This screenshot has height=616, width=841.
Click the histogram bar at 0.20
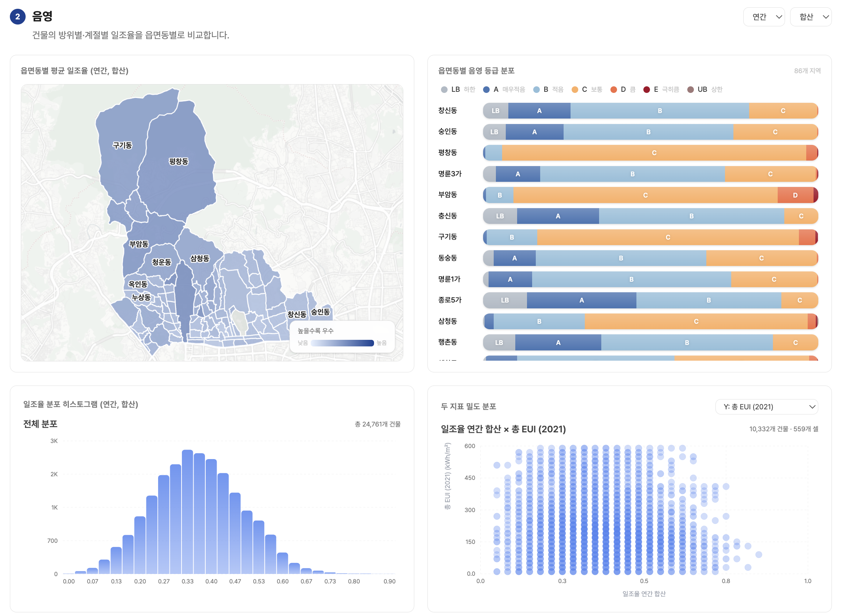point(140,545)
